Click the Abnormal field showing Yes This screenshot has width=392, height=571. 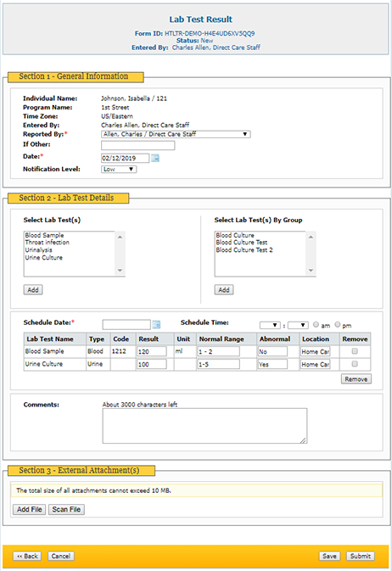[272, 364]
